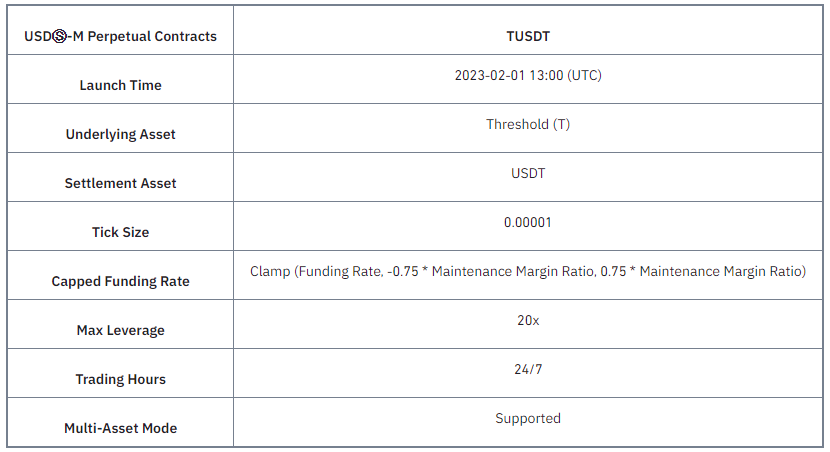Click the Clamp funding rate formula text
Image resolution: width=830 pixels, height=452 pixels.
tap(528, 272)
